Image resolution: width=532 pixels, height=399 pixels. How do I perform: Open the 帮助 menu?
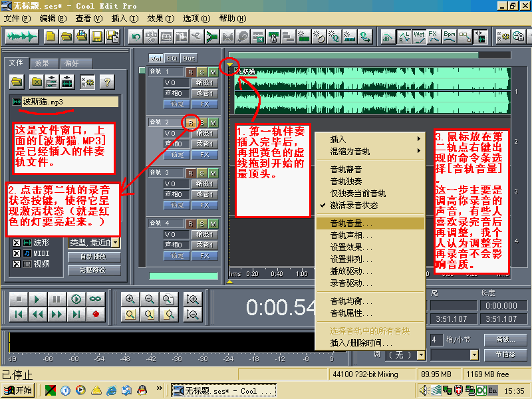[x=232, y=19]
